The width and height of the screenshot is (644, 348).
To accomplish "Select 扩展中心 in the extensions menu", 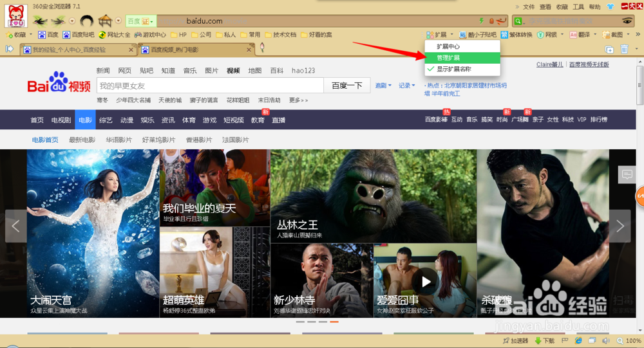I will point(462,46).
